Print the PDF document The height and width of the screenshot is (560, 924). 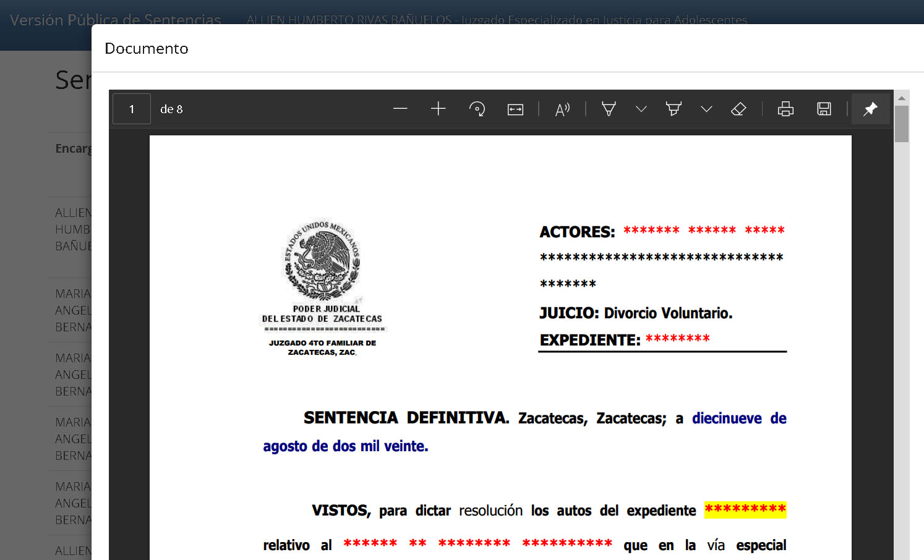785,109
